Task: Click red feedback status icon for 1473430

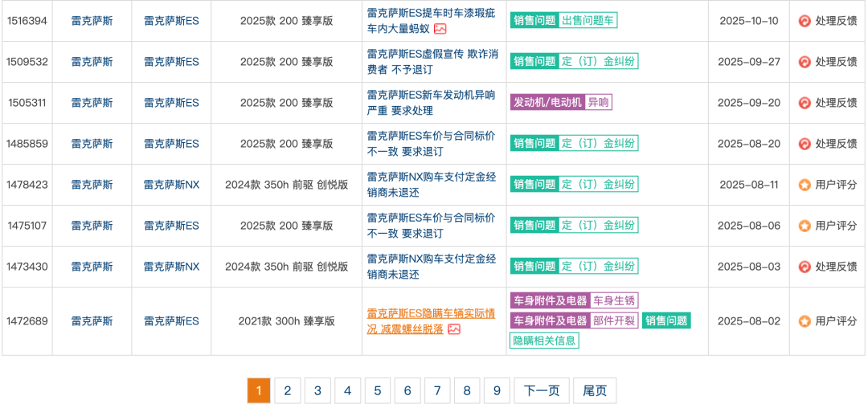Action: click(x=805, y=267)
